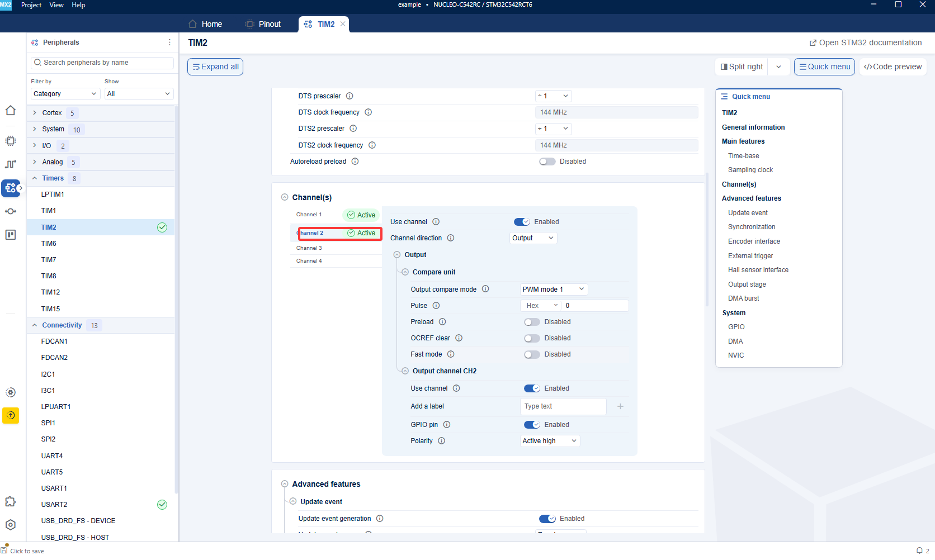Click the Quick menu button

coord(824,67)
